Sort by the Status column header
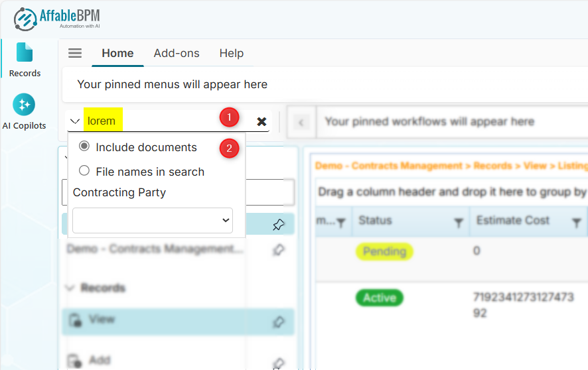Viewport: 588px width, 370px height. coord(375,220)
